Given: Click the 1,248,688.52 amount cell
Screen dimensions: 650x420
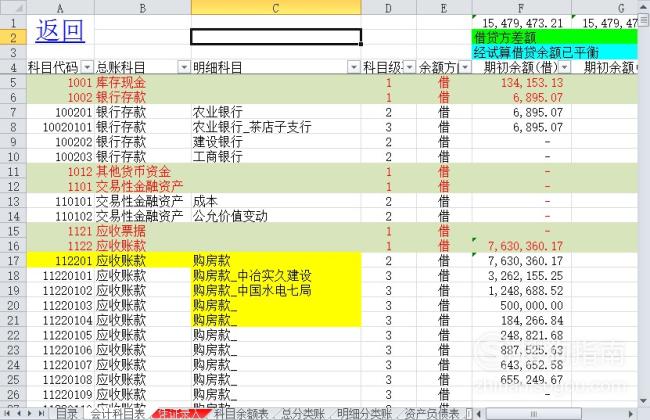Looking at the screenshot, I should (x=521, y=291).
